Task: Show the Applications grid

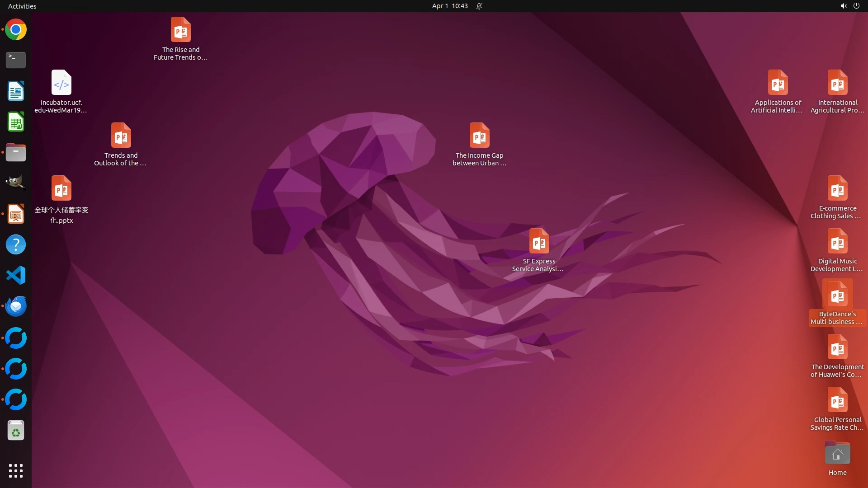Action: pos(16,470)
